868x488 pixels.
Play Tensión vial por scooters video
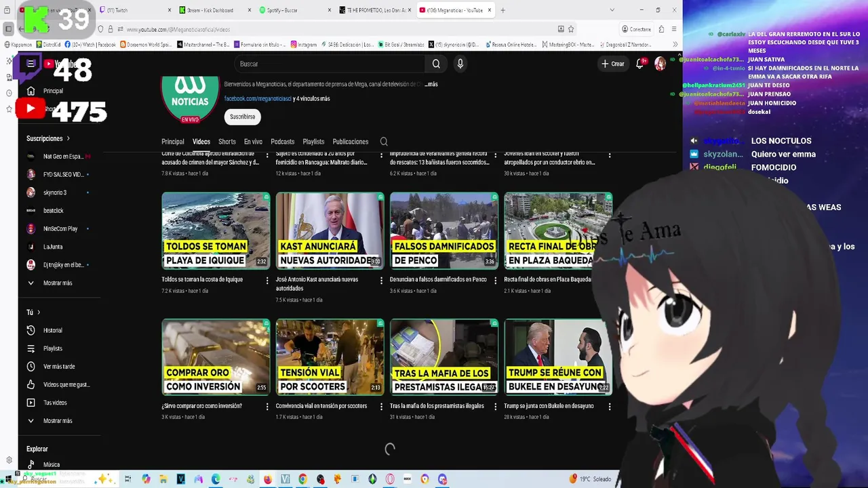point(330,357)
